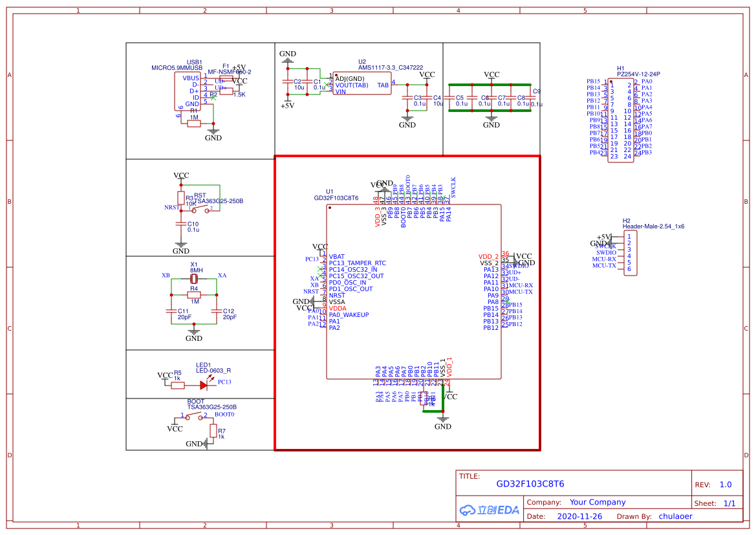Click the title block GD32F103C8T6 text
This screenshot has height=535, width=756.
point(530,484)
